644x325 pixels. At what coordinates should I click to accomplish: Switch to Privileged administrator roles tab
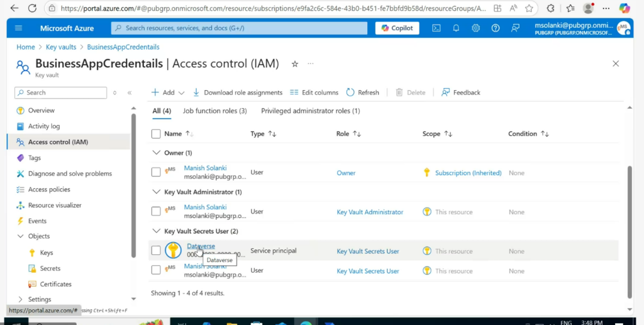311,111
